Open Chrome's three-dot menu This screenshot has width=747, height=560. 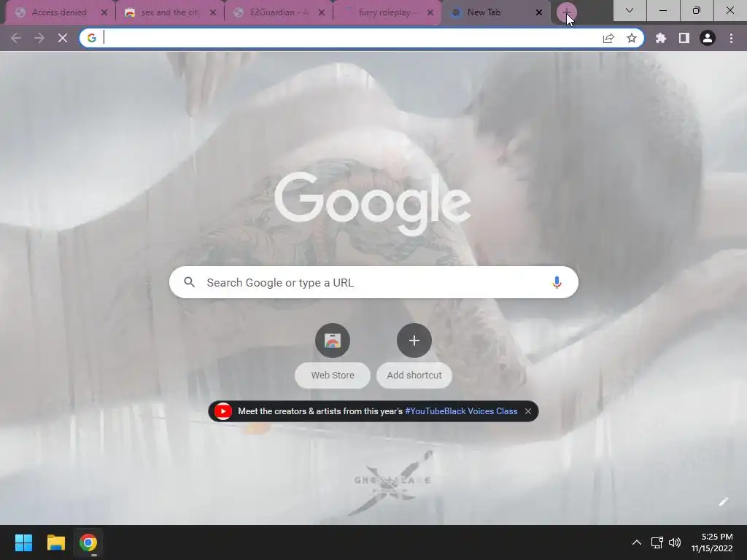(731, 38)
